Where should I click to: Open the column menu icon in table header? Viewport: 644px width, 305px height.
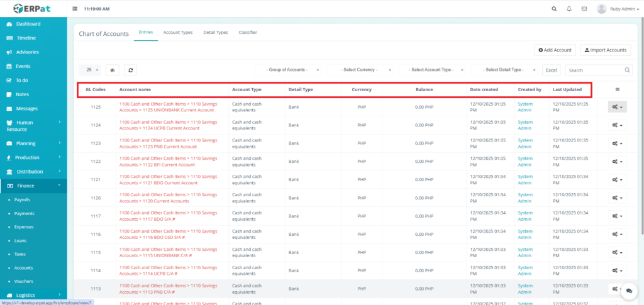click(617, 90)
